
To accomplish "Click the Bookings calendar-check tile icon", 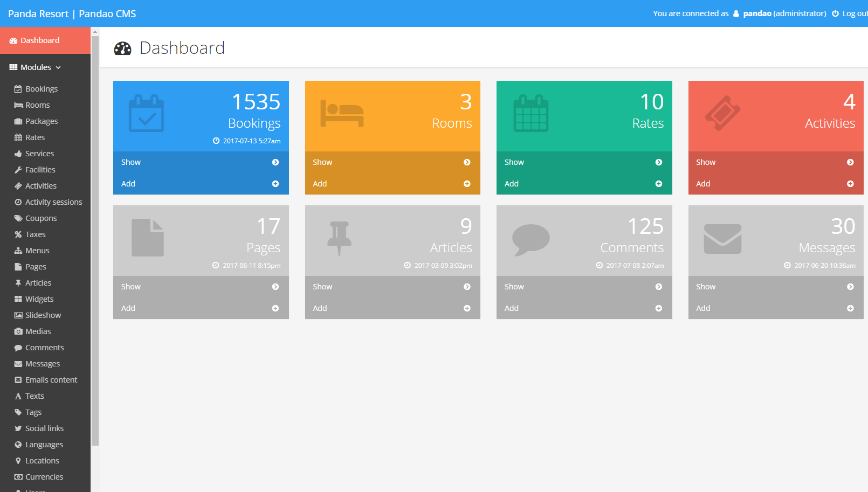I will (146, 114).
